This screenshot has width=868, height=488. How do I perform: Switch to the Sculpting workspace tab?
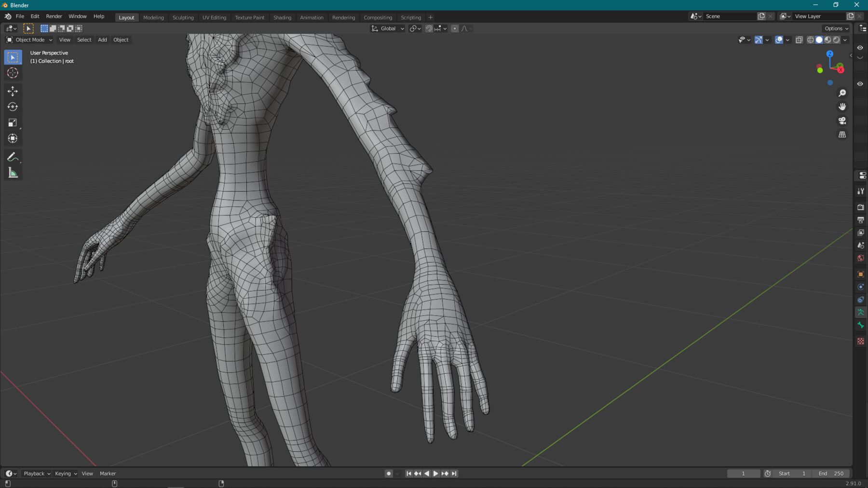click(x=183, y=17)
